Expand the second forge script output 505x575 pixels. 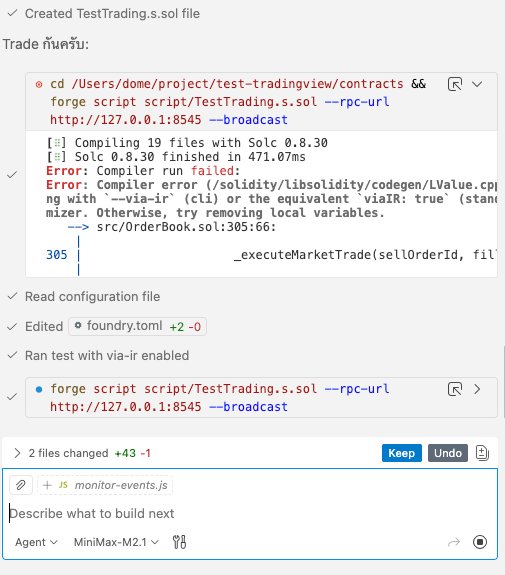tap(477, 389)
